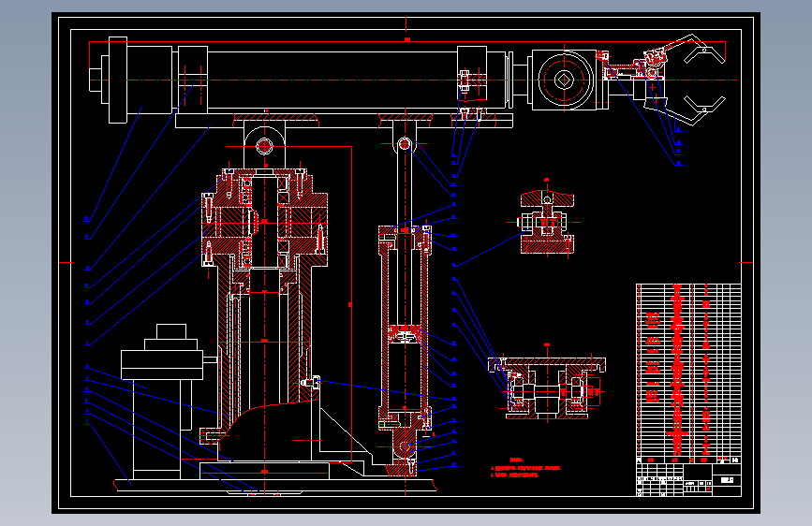Click the pivot pin atop the lift cylinder rod
Viewport: 812px width, 526px height.
click(405, 144)
